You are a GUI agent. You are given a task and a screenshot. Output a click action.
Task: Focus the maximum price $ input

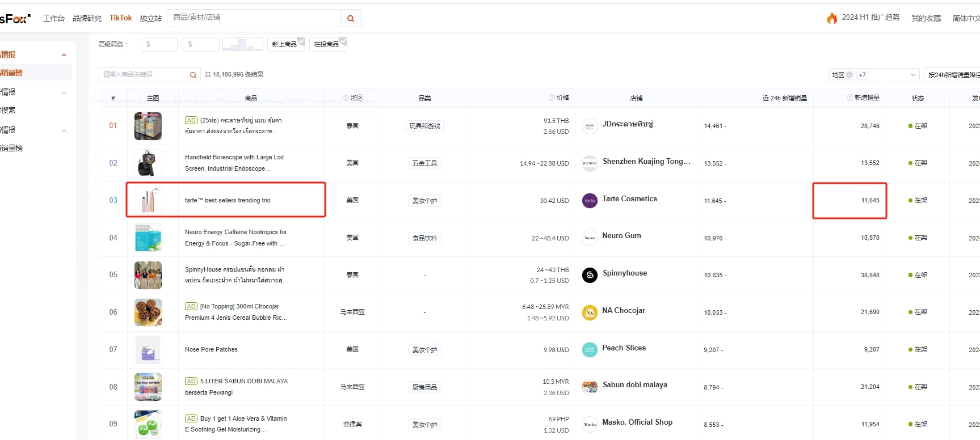[201, 44]
